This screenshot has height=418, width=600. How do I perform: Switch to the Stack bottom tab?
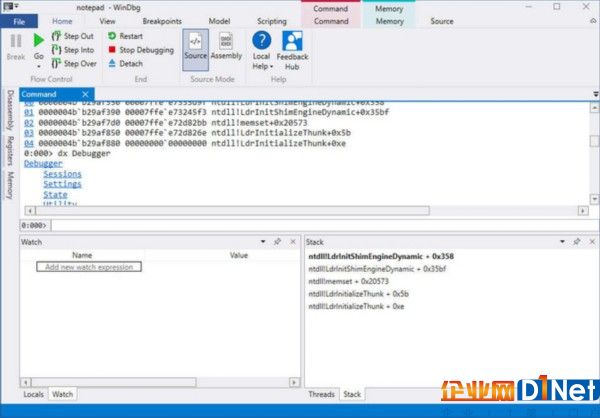click(352, 394)
